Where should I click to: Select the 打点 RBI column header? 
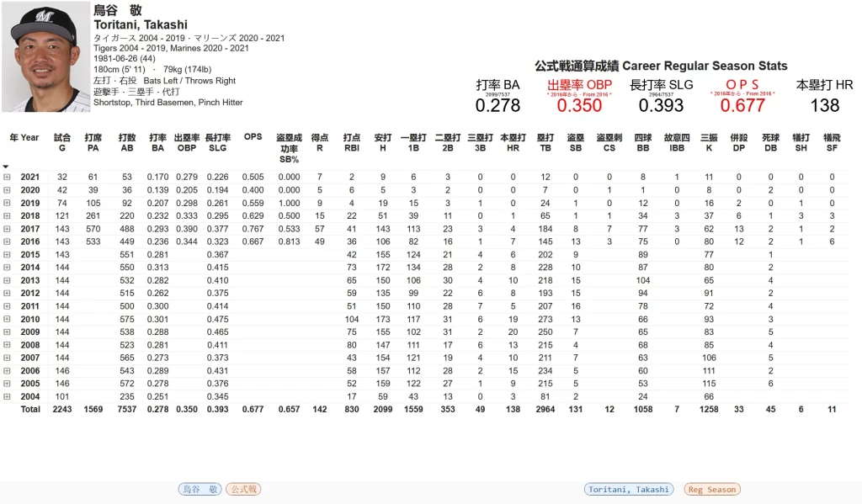(x=352, y=142)
